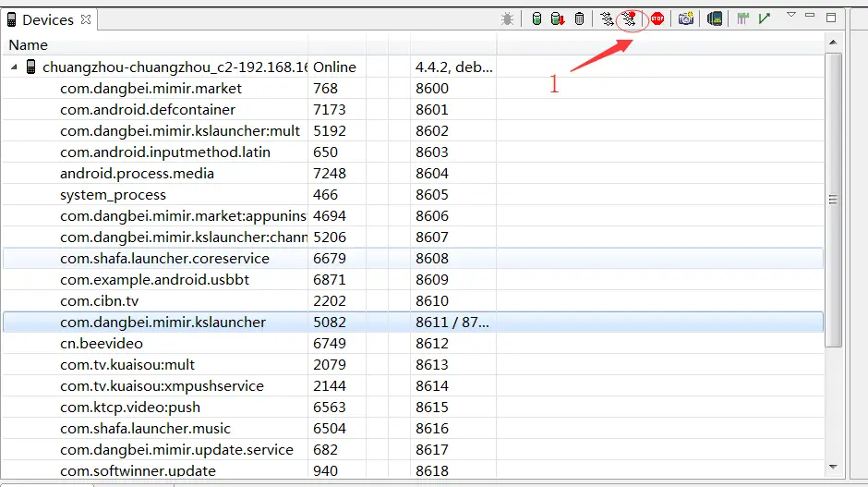Click the Systrace capture icon

743,19
